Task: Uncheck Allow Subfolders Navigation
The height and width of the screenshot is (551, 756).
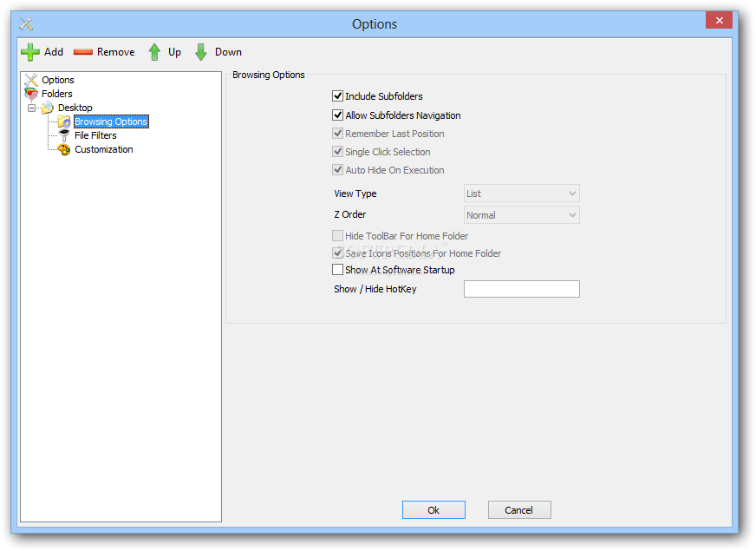Action: click(x=337, y=115)
